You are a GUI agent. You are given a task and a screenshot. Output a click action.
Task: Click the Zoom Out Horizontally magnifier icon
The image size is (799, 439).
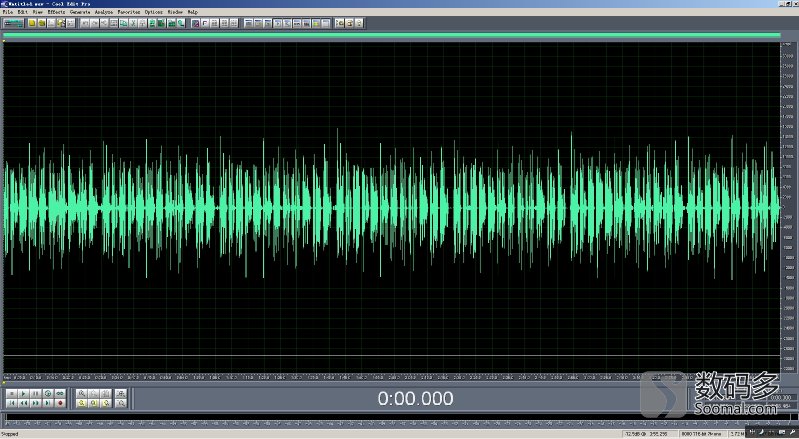(93, 394)
